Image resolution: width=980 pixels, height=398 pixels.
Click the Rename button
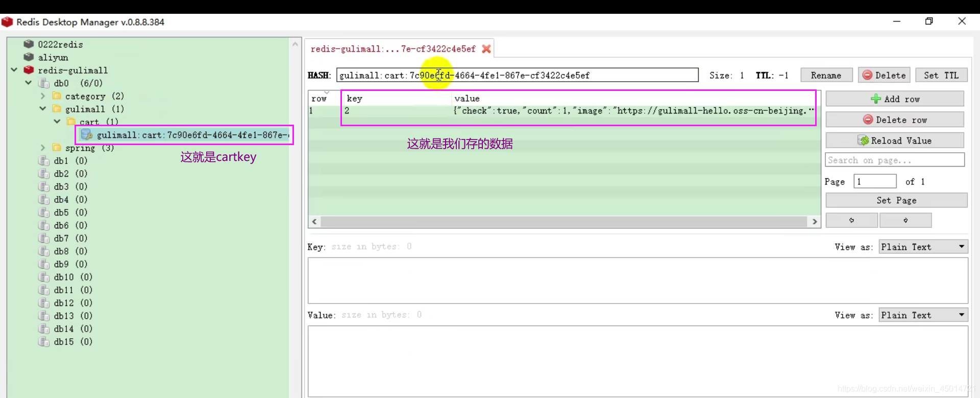click(x=826, y=75)
